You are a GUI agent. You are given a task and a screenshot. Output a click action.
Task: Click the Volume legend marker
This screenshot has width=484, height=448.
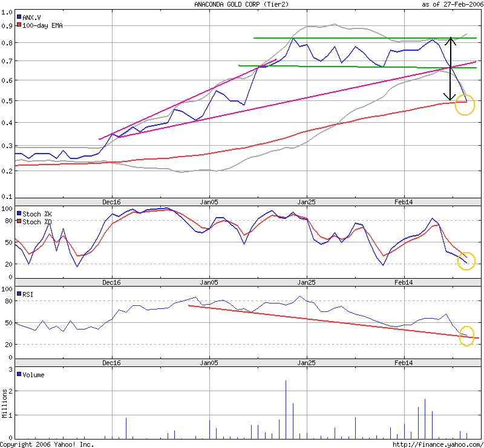point(20,375)
